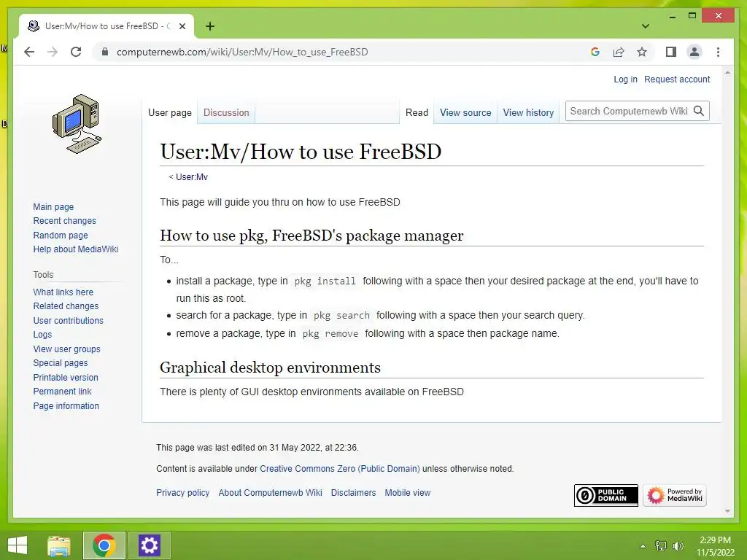The image size is (747, 560).
Task: Reload the page with refresh icon
Action: (76, 52)
